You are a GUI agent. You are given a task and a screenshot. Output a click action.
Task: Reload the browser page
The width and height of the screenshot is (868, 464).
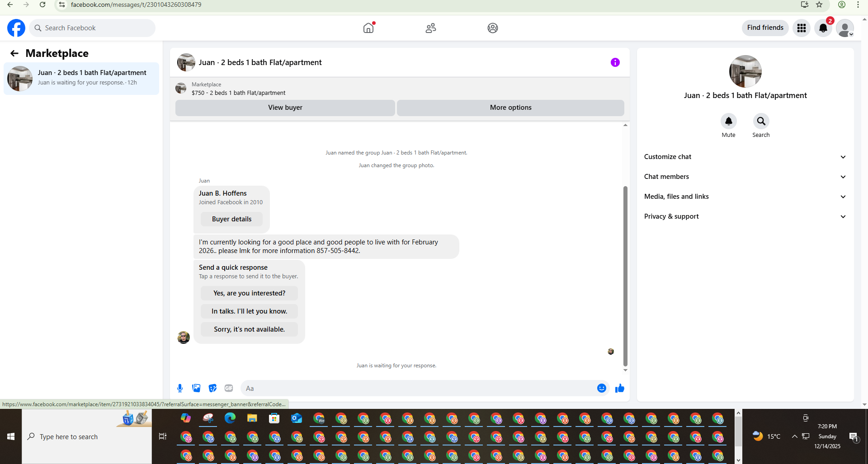(x=42, y=5)
